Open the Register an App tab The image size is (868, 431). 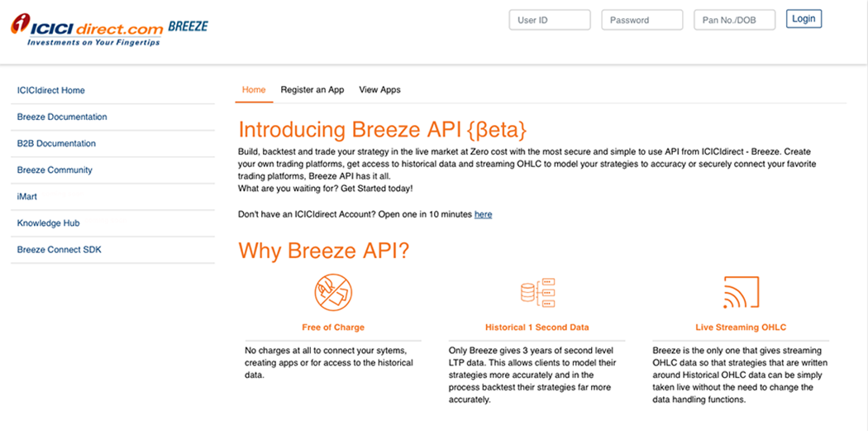(x=312, y=89)
